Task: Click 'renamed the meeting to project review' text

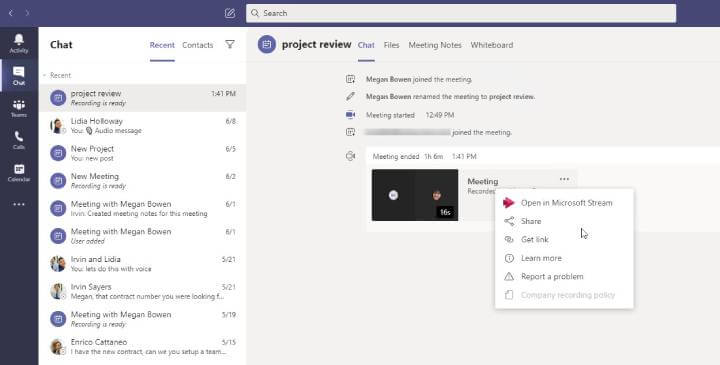Action: [x=474, y=97]
